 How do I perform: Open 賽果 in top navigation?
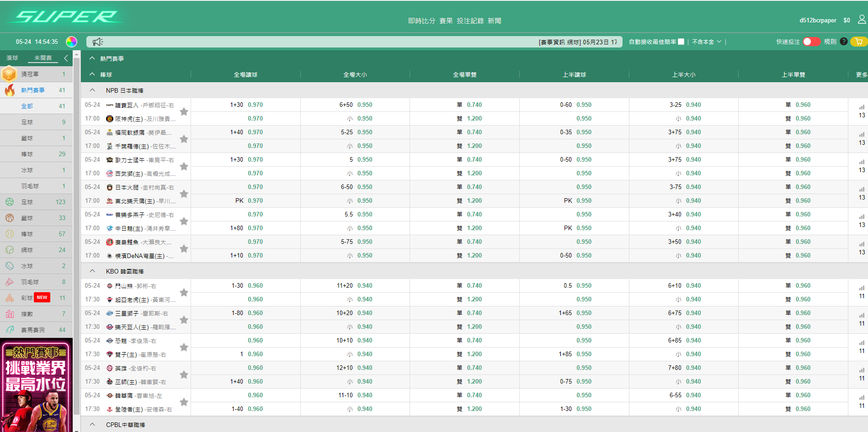(x=446, y=21)
